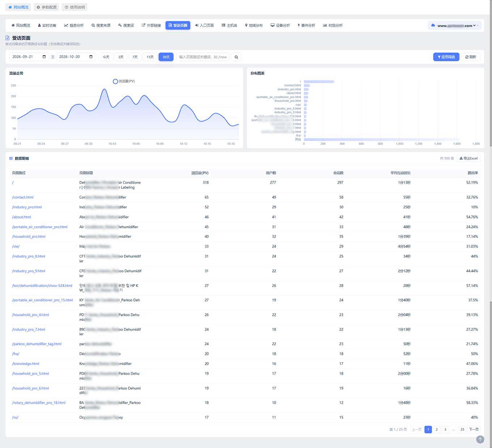
Task: Export data with 导出Excel button
Action: tap(468, 159)
